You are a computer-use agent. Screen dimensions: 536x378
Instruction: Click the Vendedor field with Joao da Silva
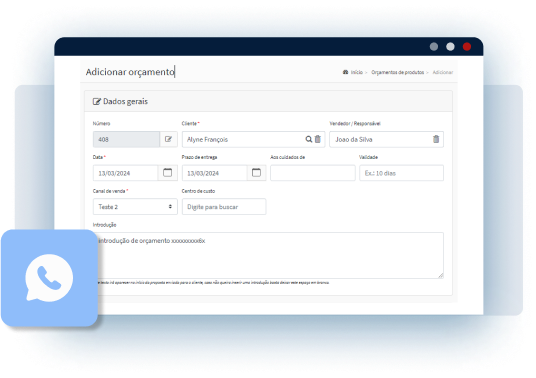pos(386,139)
